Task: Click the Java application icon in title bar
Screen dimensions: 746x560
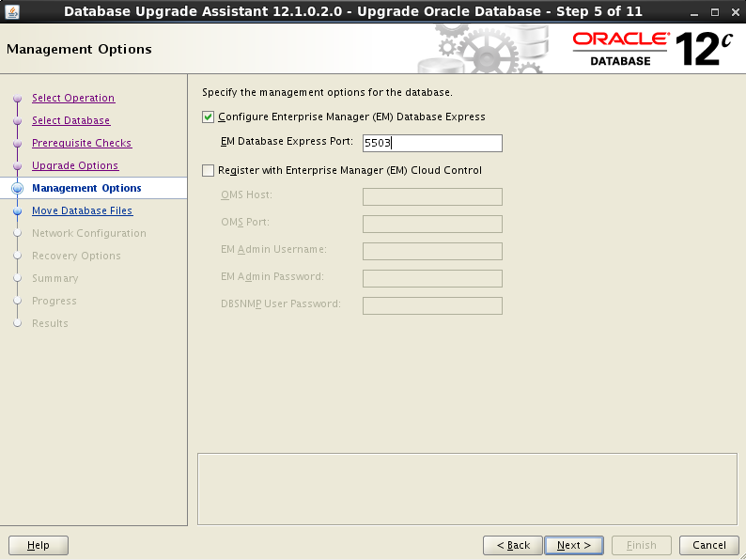Action: click(12, 11)
